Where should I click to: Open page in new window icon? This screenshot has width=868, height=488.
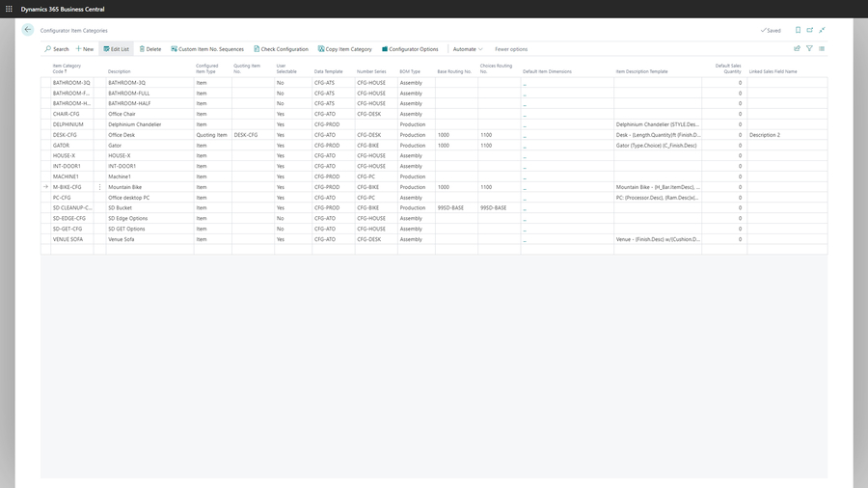pos(810,30)
